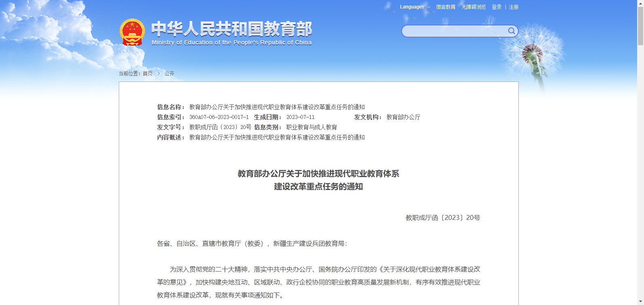Click the dandelion image in the header
This screenshot has width=644, height=305.
[x=533, y=54]
